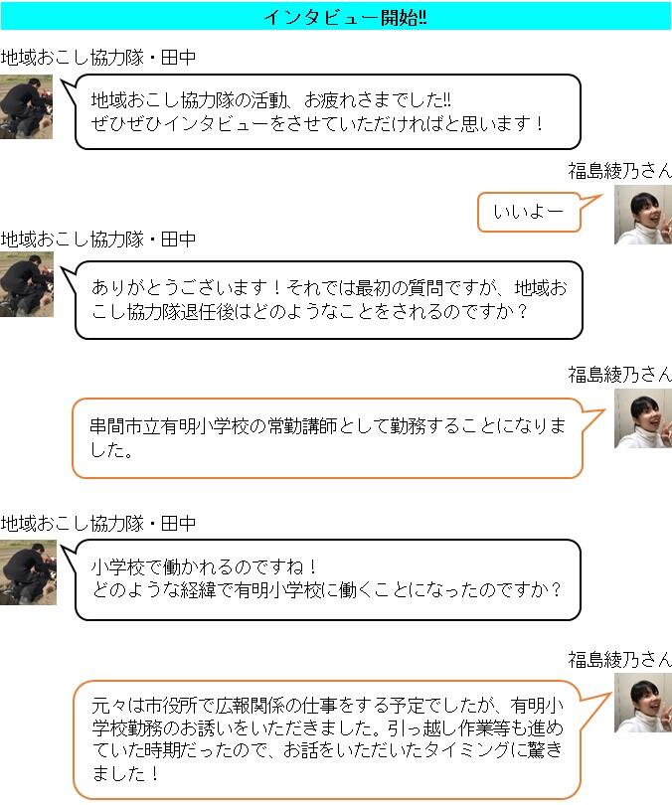Click Tanaka's avatar beside the ありがとうございます bubble
Image resolution: width=672 pixels, height=805 pixels.
(x=27, y=284)
